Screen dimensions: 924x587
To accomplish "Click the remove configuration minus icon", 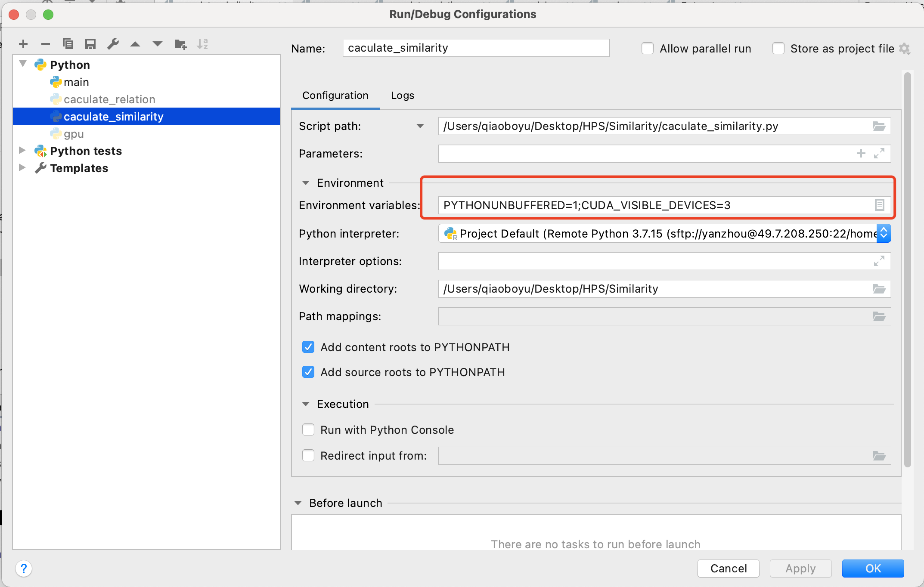I will [x=46, y=44].
